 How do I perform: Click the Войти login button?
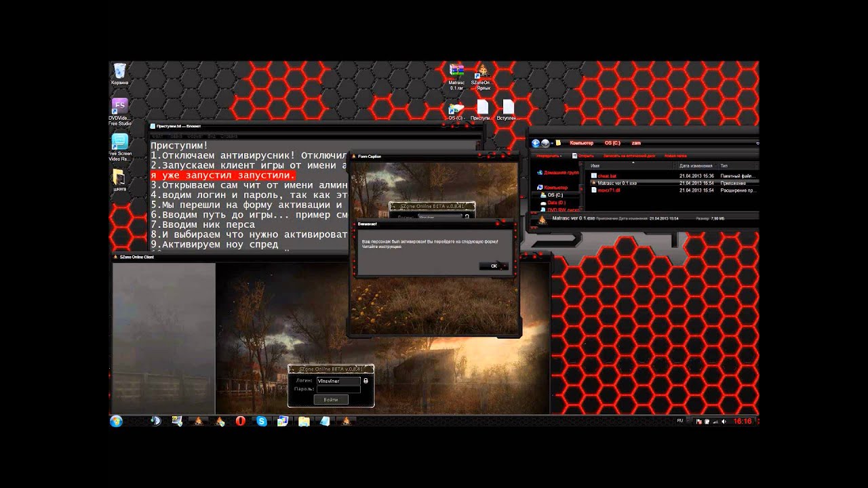tap(330, 400)
